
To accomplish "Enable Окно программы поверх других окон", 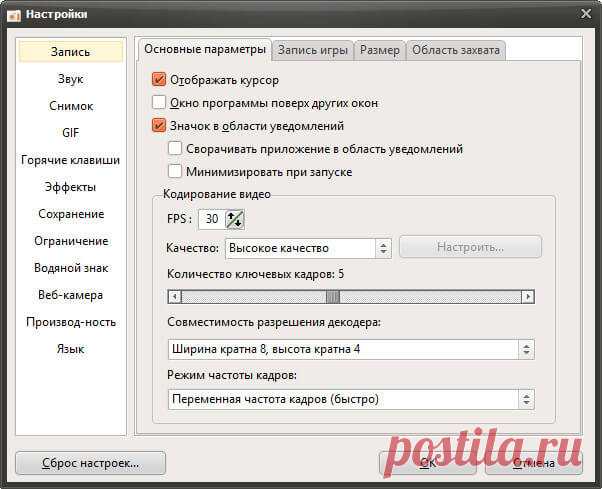I will point(159,102).
